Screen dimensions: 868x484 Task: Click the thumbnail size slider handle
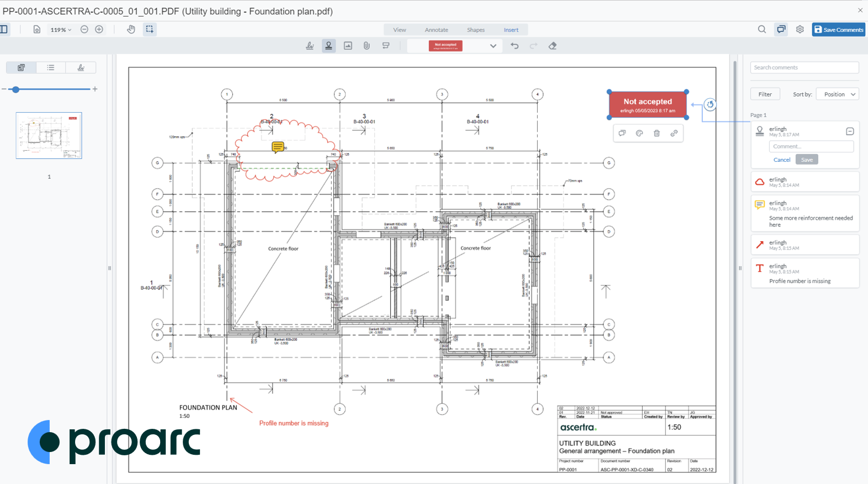coord(16,89)
